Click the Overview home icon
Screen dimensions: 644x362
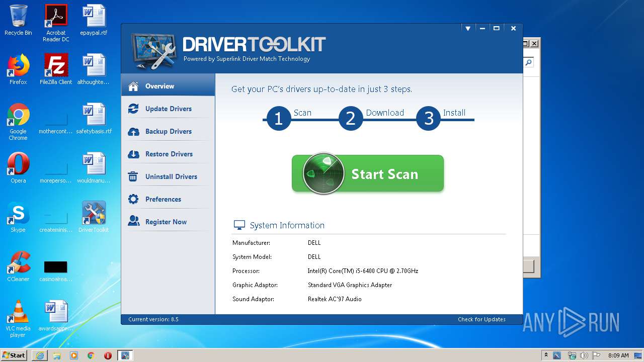[133, 86]
